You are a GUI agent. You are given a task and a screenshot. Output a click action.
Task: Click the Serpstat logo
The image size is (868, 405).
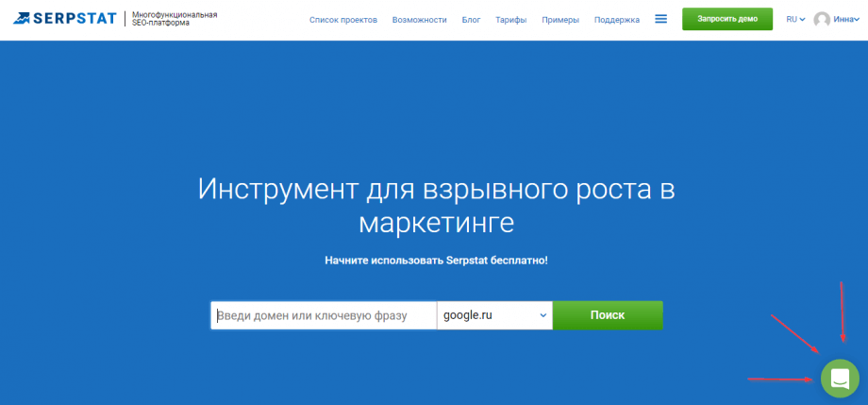click(65, 19)
